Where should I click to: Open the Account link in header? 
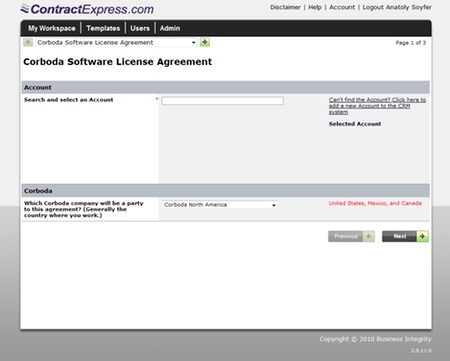[x=342, y=7]
